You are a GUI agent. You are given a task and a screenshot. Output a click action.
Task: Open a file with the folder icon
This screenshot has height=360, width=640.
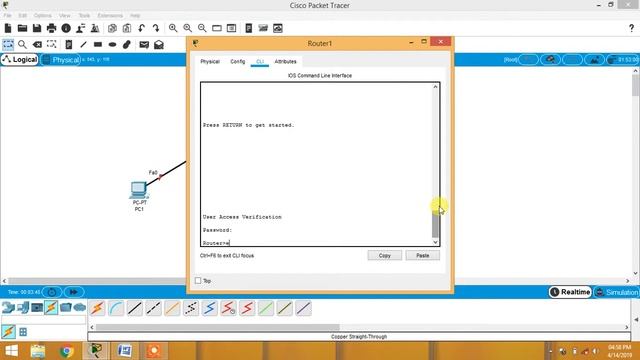(x=22, y=28)
